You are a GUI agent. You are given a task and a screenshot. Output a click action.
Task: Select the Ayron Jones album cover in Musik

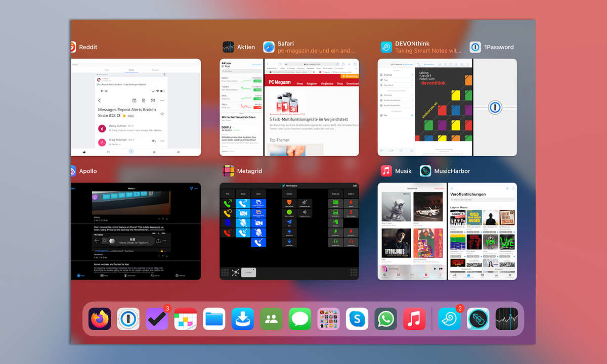point(396,243)
